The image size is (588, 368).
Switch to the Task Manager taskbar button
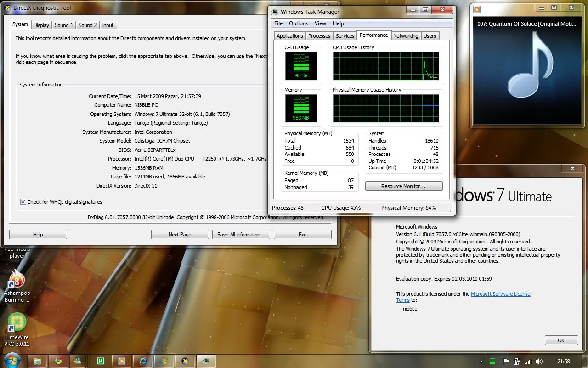(206, 361)
